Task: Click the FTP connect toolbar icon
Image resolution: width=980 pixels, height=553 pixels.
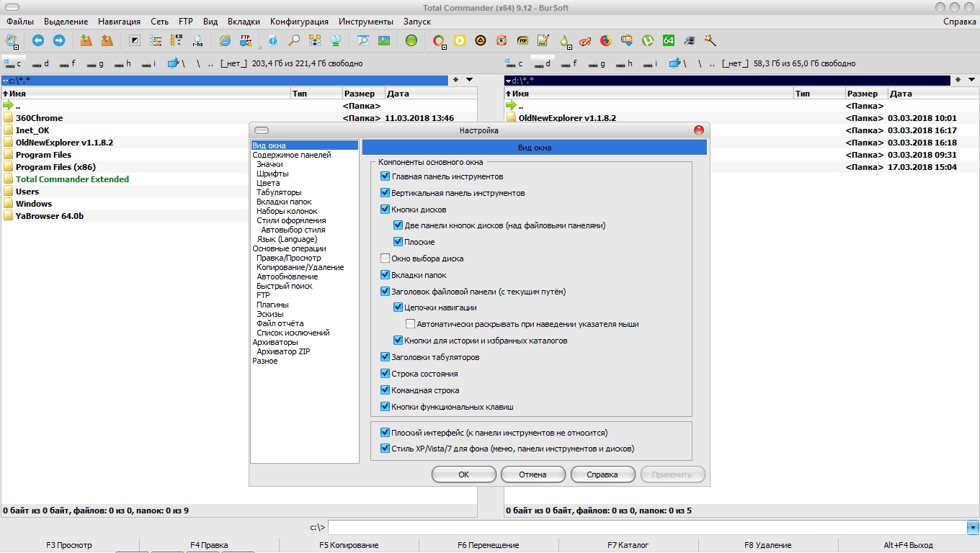Action: click(246, 40)
